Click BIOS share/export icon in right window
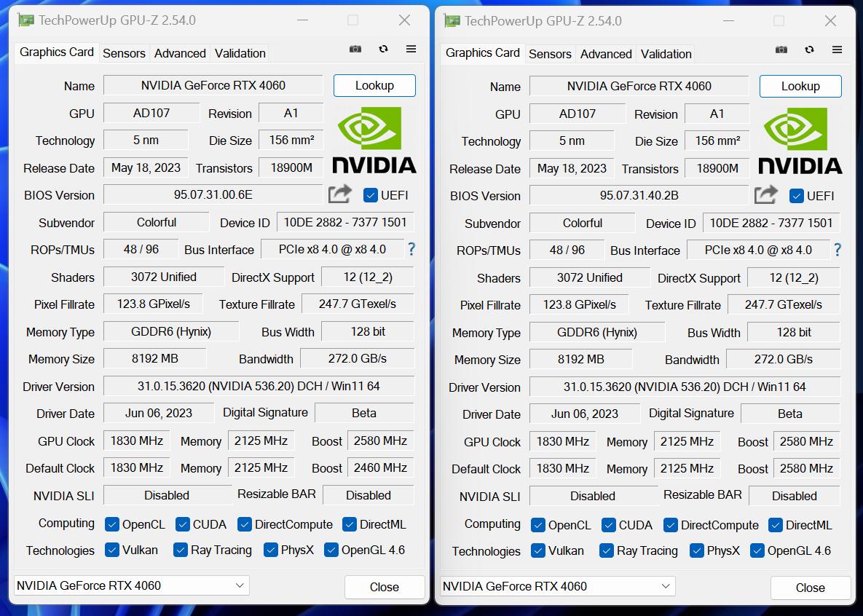The height and width of the screenshot is (616, 863). [765, 195]
